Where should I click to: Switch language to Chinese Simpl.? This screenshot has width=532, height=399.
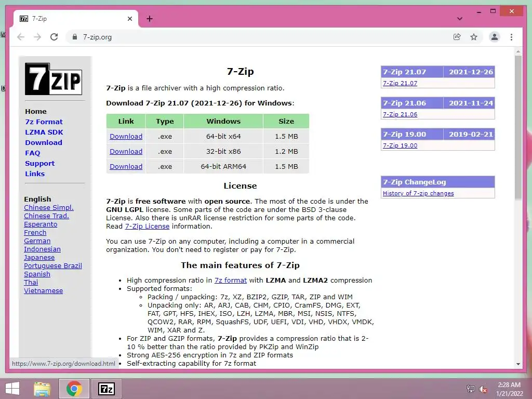point(48,208)
